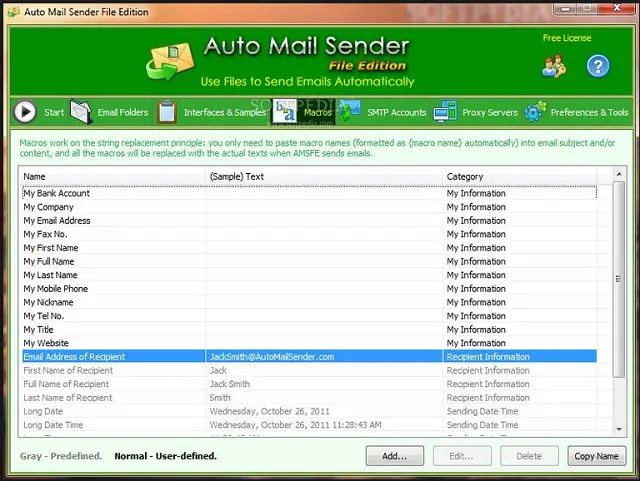Select the Email Address of Recipient row

(x=309, y=356)
